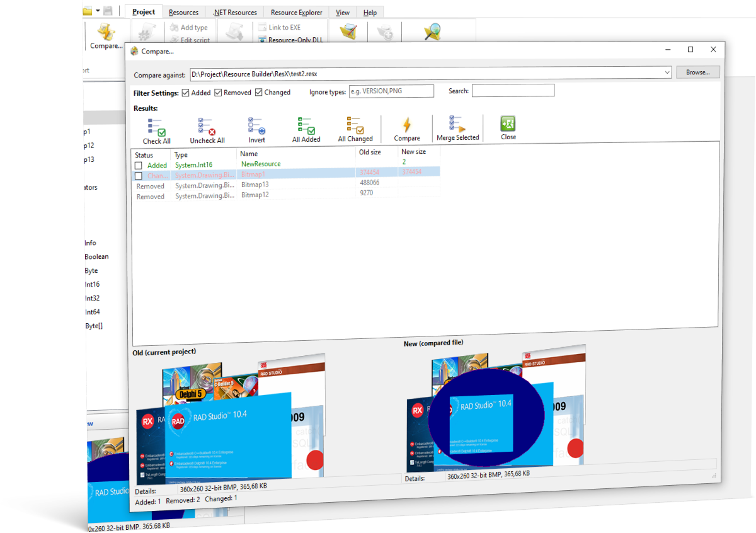Viewport: 756px width, 533px height.
Task: Check the box for the Added NewResource row
Action: 139,166
